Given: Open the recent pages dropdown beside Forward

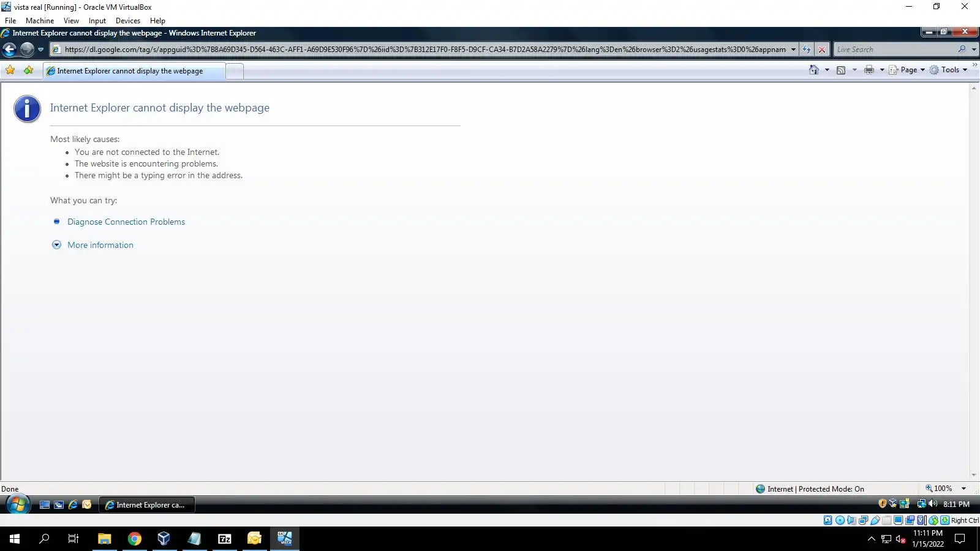Looking at the screenshot, I should tap(40, 50).
